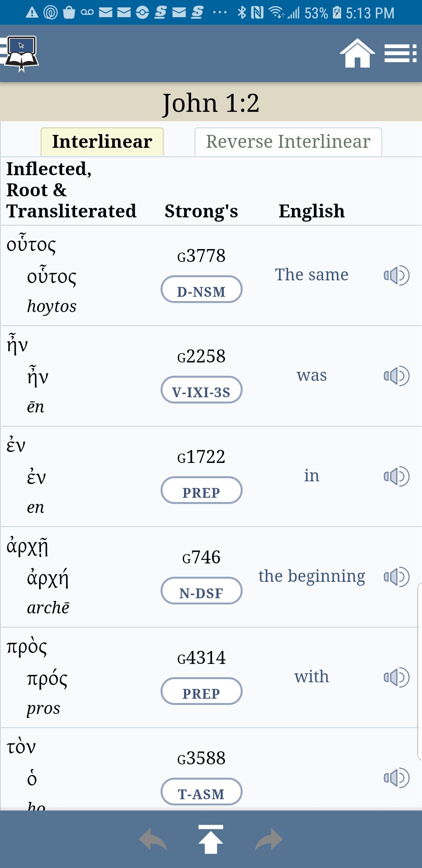Tap the John 1:2 verse heading

211,103
